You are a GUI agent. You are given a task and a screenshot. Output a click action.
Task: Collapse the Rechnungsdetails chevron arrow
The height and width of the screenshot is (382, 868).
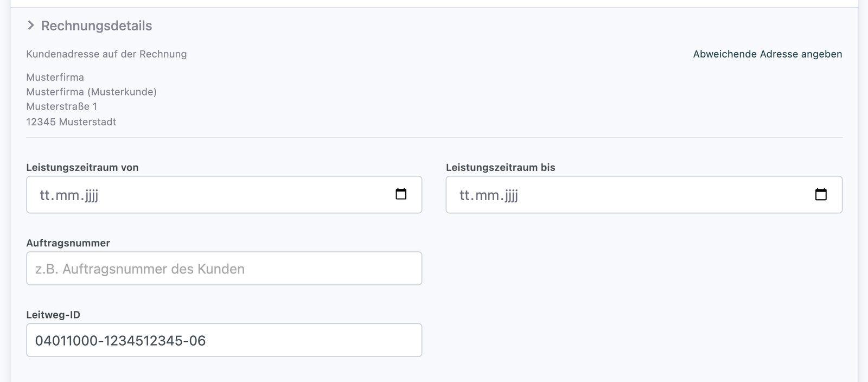point(31,26)
